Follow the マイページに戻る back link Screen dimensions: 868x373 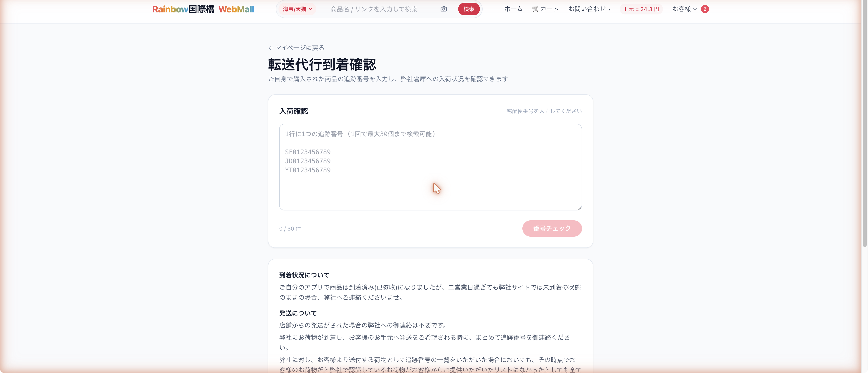296,48
